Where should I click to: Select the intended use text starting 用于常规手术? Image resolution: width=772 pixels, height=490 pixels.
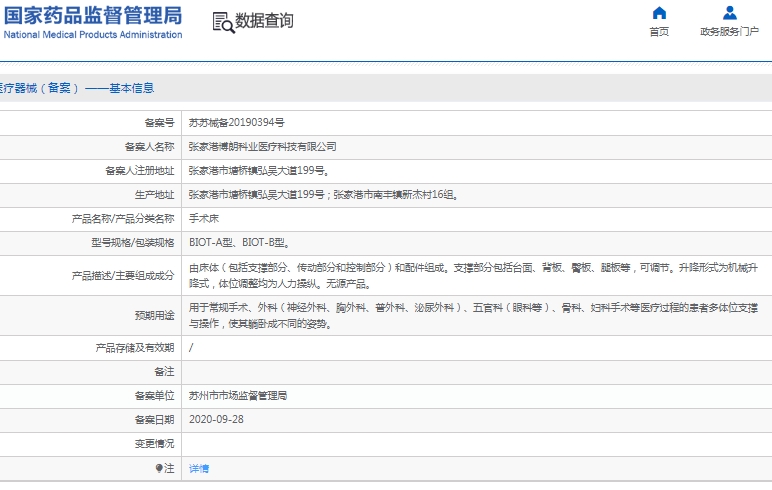click(473, 316)
